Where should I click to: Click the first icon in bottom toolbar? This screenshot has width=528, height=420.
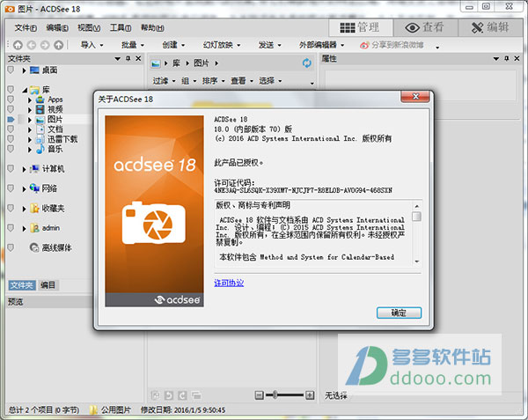[155, 395]
